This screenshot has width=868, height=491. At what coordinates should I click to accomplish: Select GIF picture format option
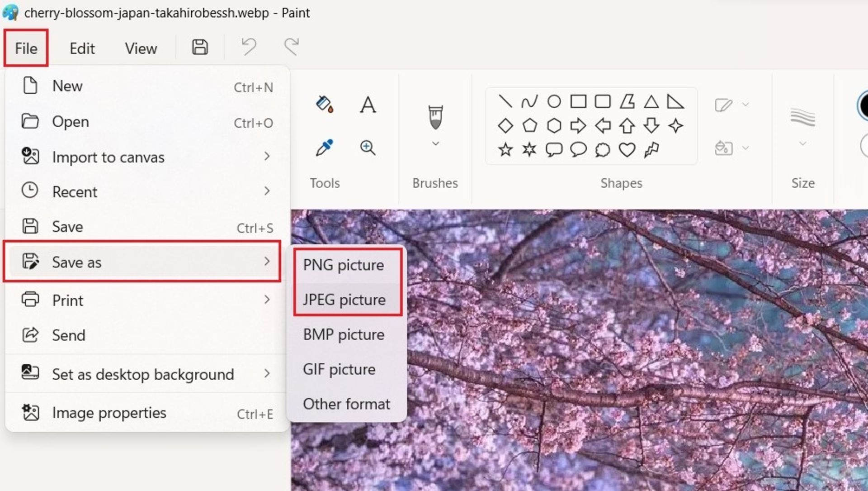click(x=338, y=369)
